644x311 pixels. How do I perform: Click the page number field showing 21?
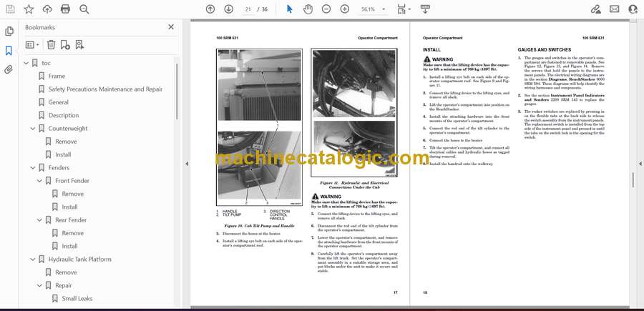[248, 9]
